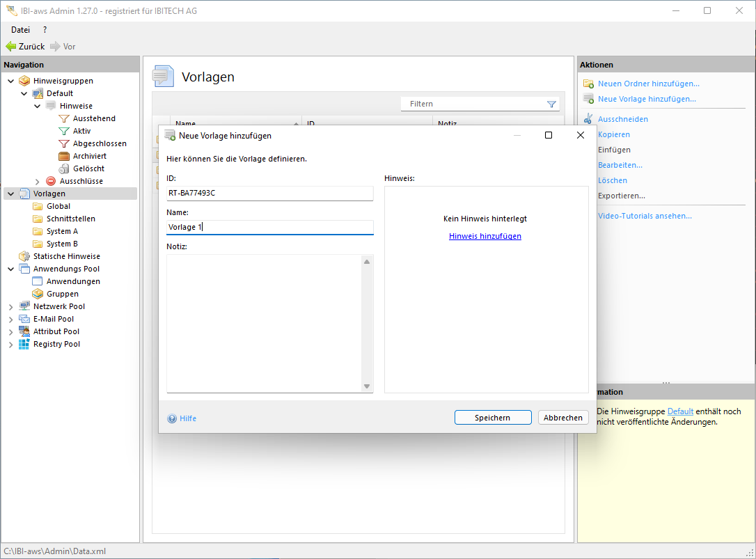
Task: Click the Gruppen icon under Anwendungs Pool
Action: click(x=38, y=294)
